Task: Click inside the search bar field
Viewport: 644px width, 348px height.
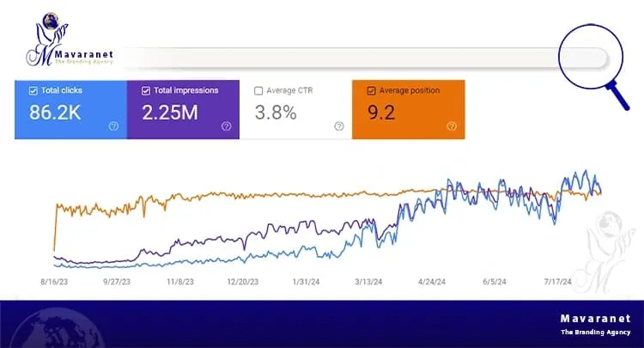Action: coord(343,58)
